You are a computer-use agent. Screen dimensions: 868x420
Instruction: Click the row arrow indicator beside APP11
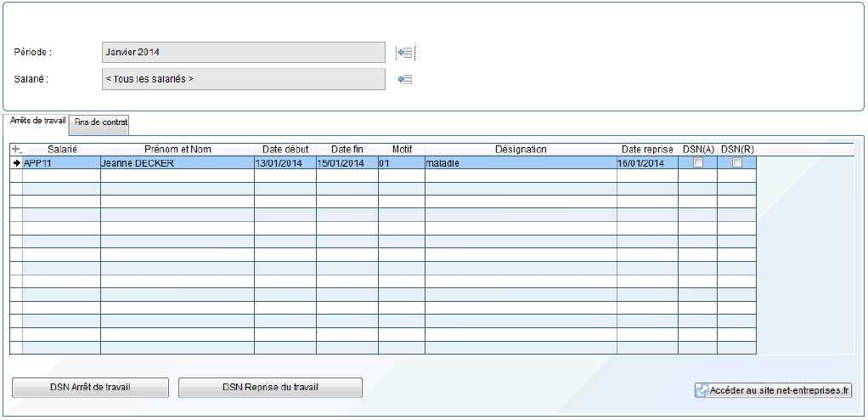16,163
